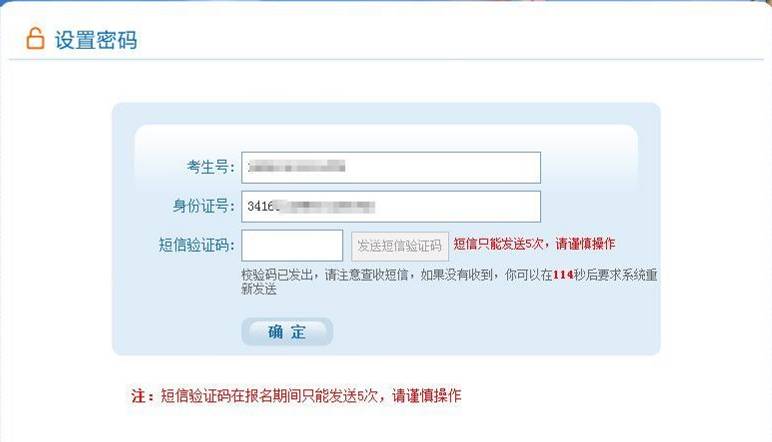Click the blurred candidate number value
The image size is (772, 442).
click(296, 167)
